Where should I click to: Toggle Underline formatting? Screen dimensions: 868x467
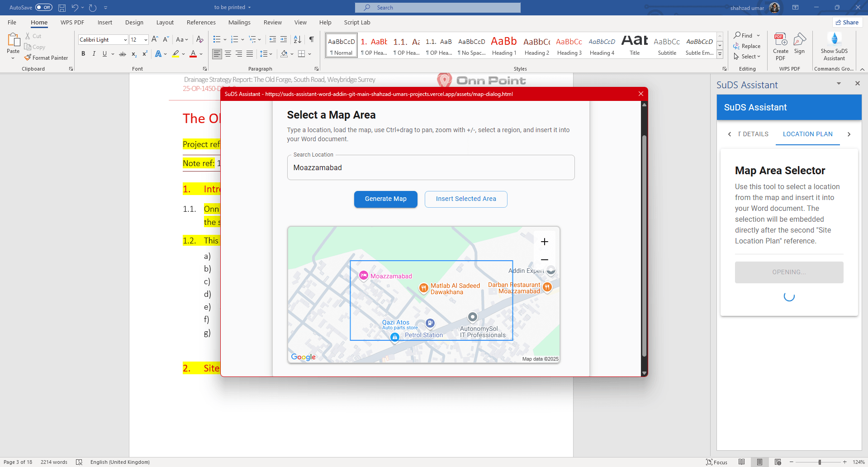point(104,54)
